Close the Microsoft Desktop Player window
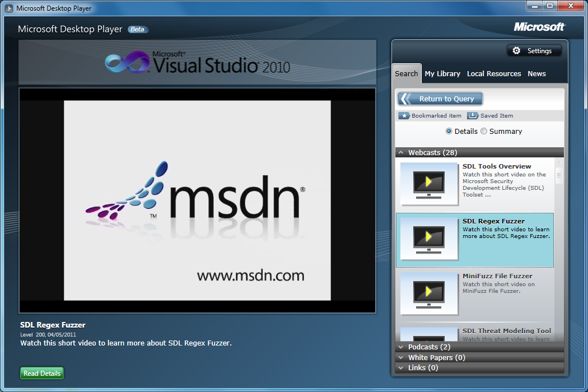Image resolution: width=588 pixels, height=392 pixels. point(571,6)
